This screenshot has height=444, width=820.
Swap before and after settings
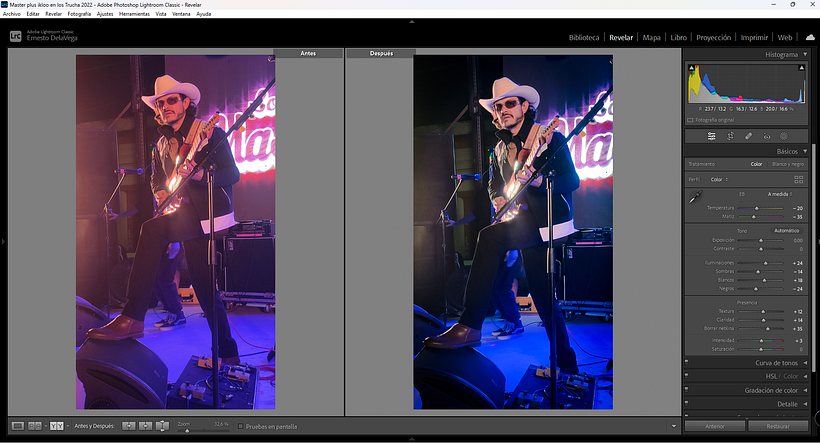162,426
